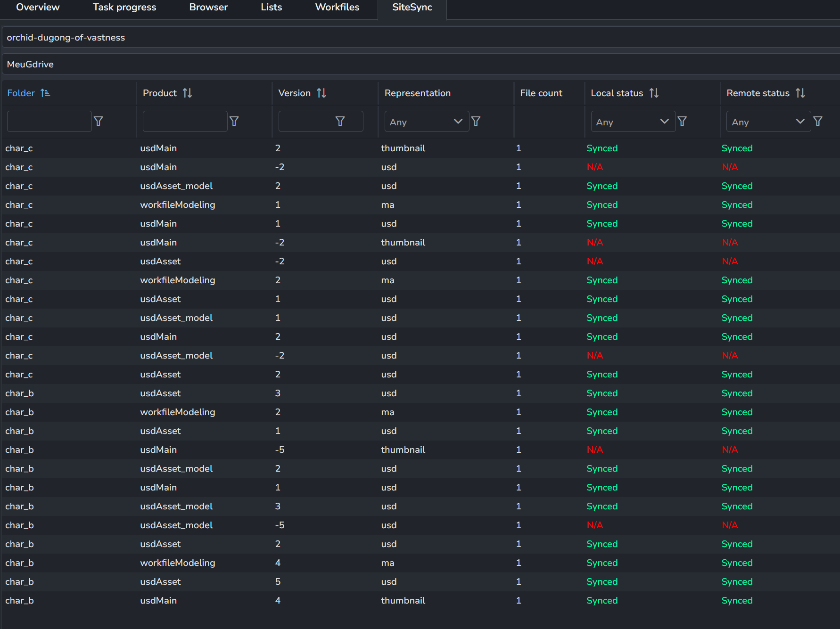This screenshot has width=840, height=629.
Task: Click char_b usdAsset_model version 2 row
Action: (420, 469)
